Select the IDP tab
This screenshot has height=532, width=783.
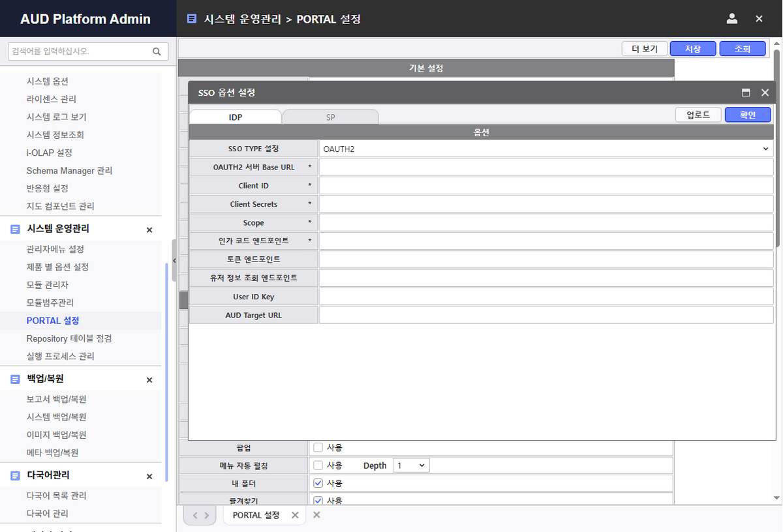pyautogui.click(x=236, y=117)
